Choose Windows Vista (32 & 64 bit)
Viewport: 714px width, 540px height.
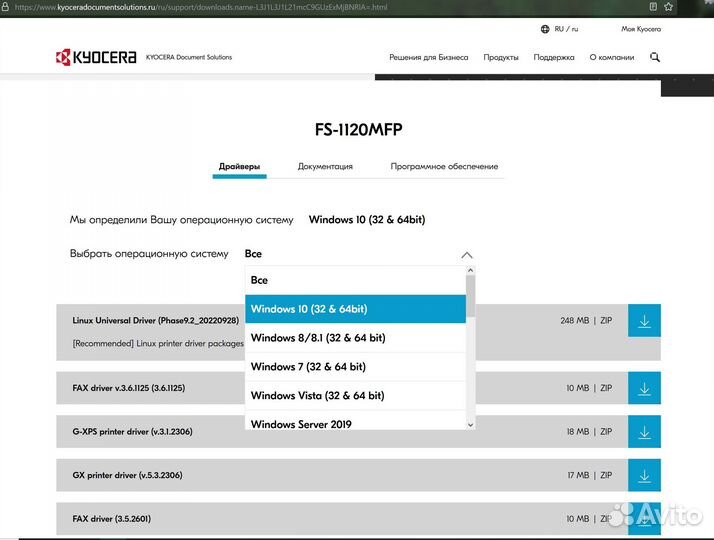355,395
